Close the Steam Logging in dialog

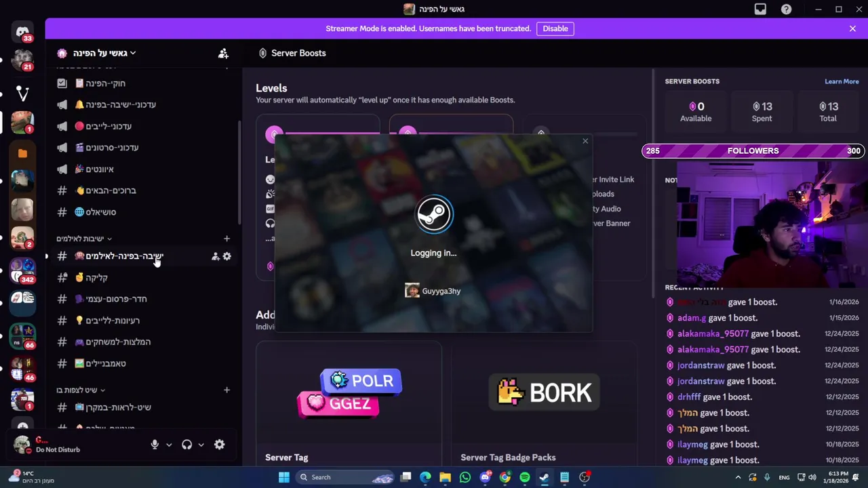(585, 141)
